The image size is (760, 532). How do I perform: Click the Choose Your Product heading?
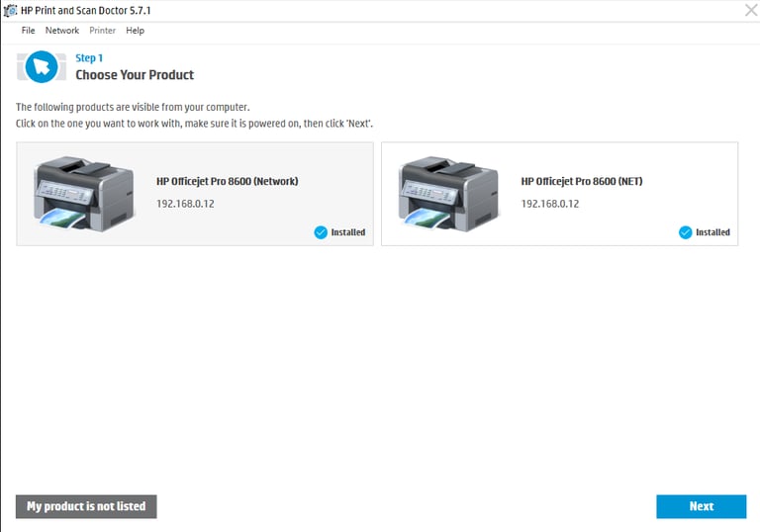[x=135, y=74]
